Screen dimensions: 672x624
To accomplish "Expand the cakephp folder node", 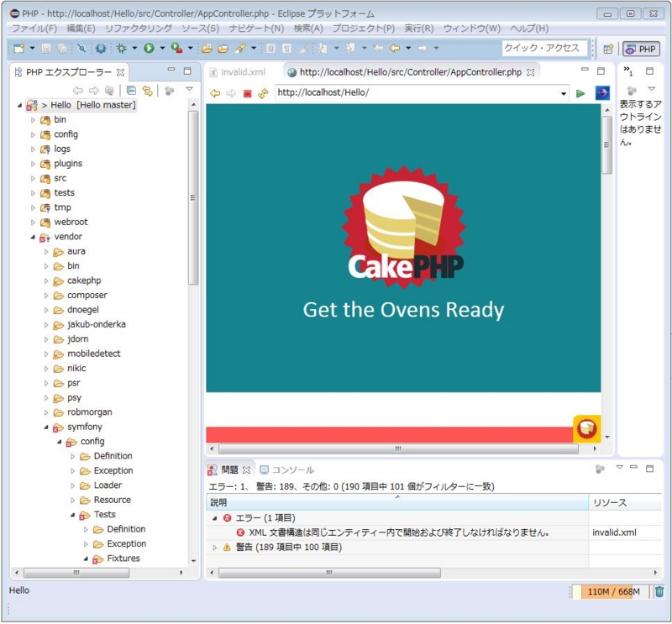I will (x=46, y=281).
